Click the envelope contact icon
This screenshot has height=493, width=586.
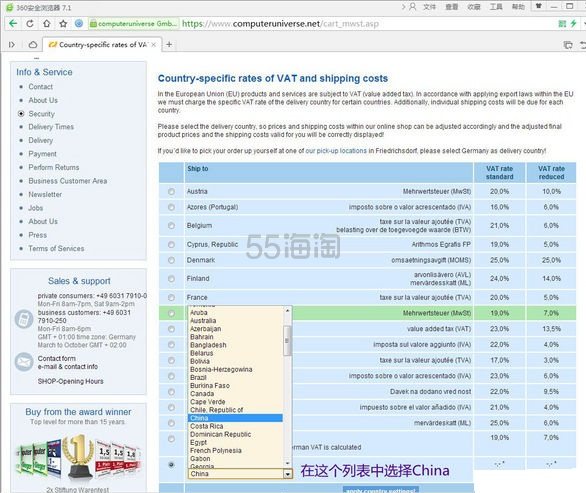coord(24,362)
